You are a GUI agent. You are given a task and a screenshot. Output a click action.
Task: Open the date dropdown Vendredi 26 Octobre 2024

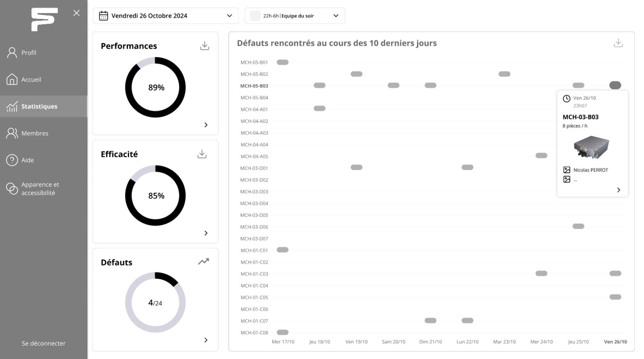166,16
